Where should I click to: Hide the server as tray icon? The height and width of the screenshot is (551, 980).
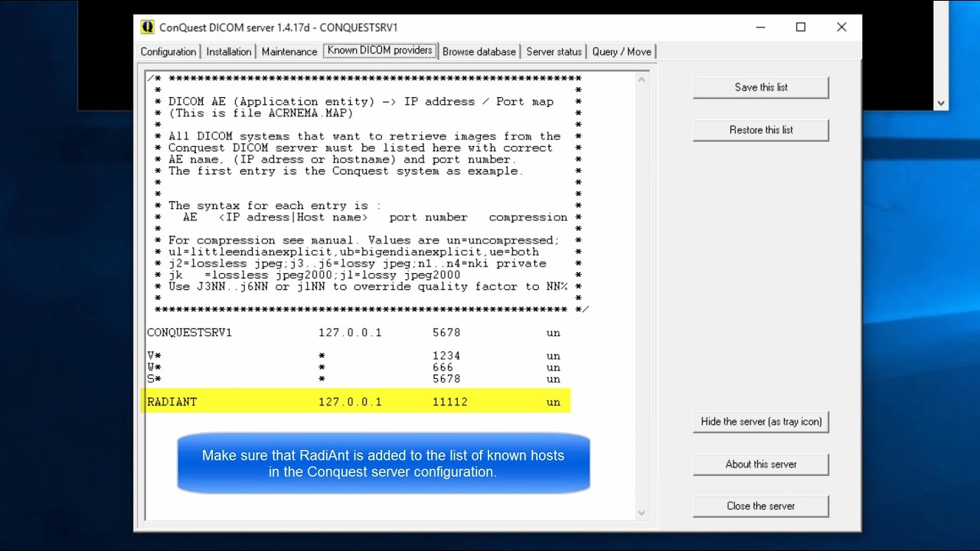click(x=761, y=422)
